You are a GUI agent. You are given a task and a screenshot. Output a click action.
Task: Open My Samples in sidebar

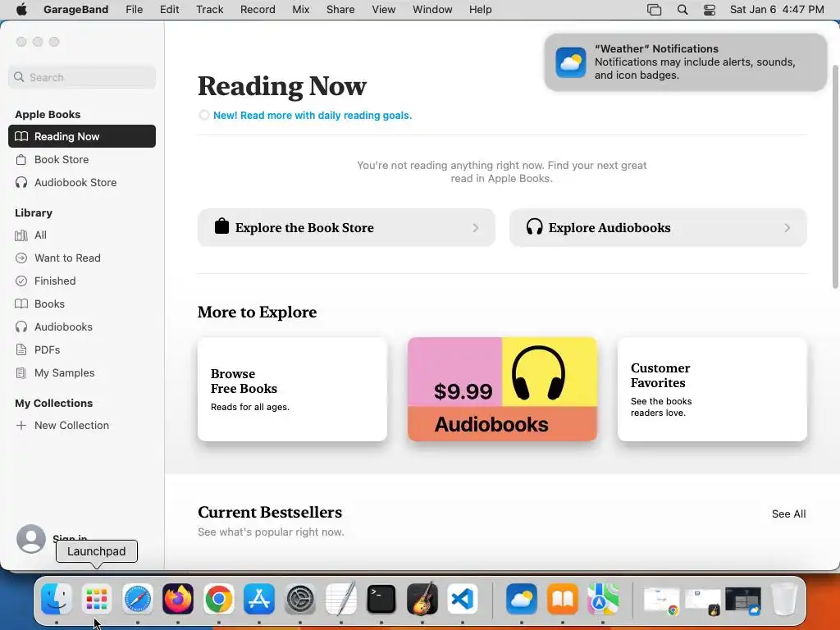tap(82, 373)
